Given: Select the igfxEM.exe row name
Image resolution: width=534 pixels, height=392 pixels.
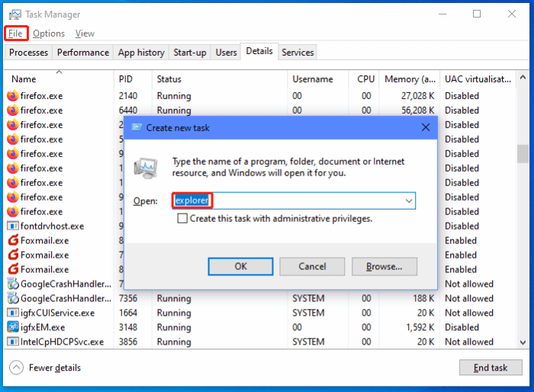Looking at the screenshot, I should (x=43, y=327).
